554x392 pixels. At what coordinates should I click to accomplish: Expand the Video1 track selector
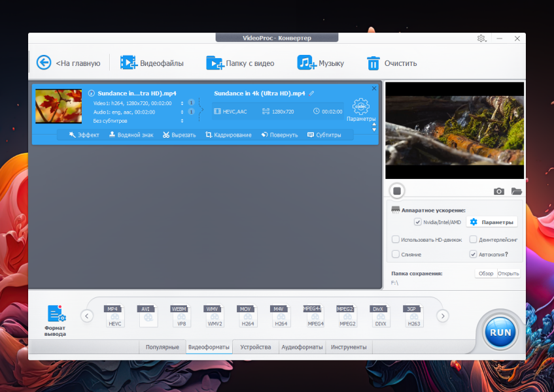[x=182, y=103]
